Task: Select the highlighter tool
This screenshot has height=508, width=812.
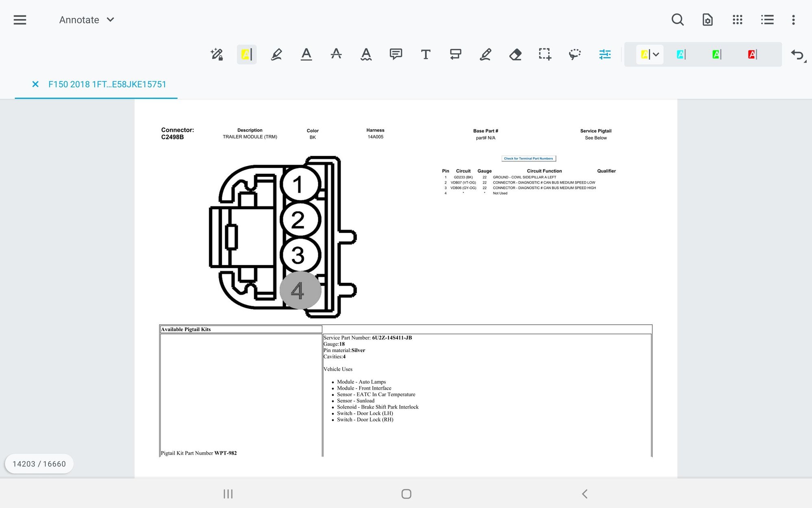Action: pos(247,54)
